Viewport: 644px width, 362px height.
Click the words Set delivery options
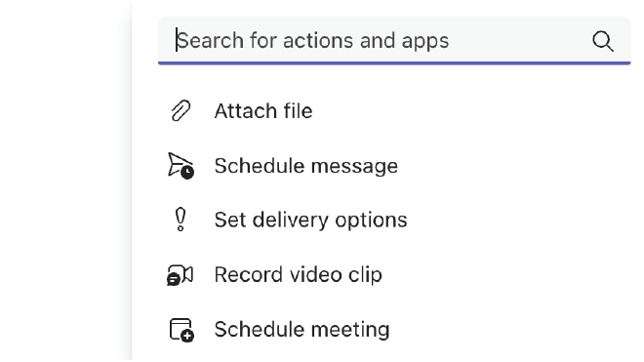(310, 220)
